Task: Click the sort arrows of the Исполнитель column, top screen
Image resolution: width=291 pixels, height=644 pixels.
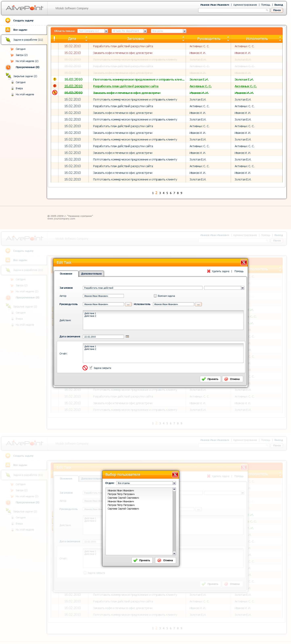Action: coord(280,39)
